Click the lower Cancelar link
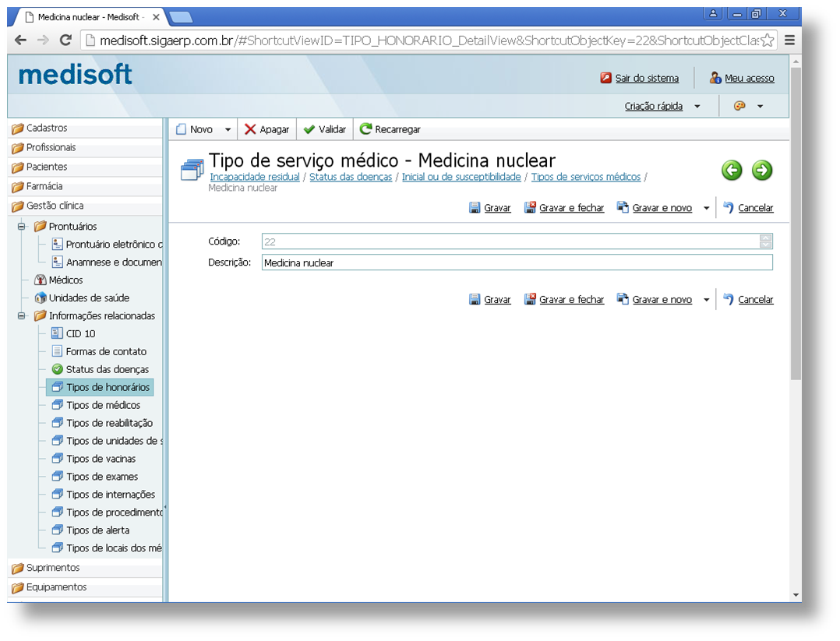Image resolution: width=840 pixels, height=641 pixels. tap(755, 300)
